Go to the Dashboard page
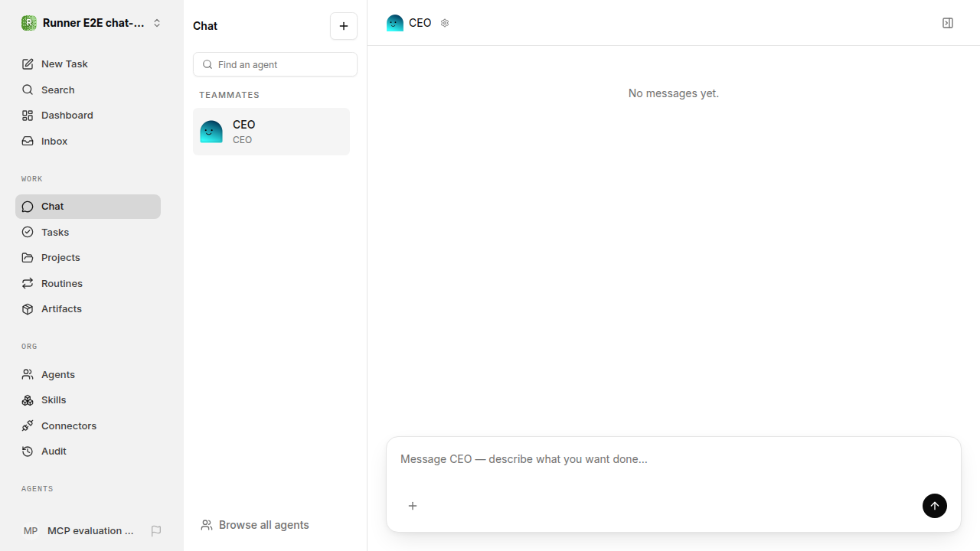Viewport: 980px width, 551px height. (x=88, y=115)
